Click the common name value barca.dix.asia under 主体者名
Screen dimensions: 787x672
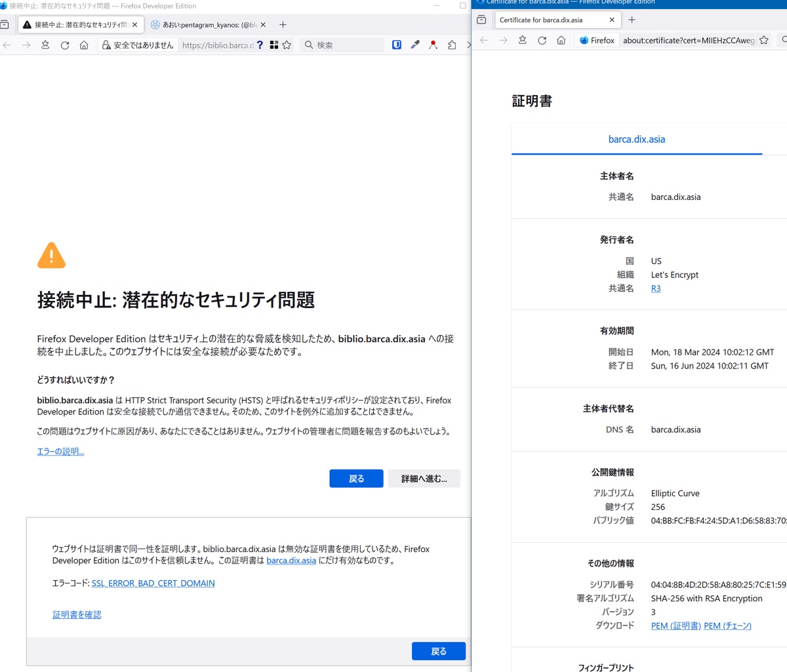(x=676, y=197)
